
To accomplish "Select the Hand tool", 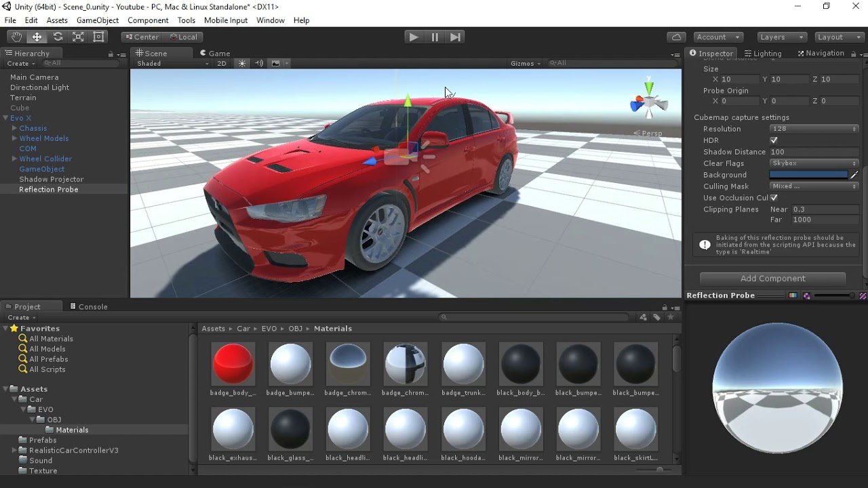I will click(x=16, y=37).
